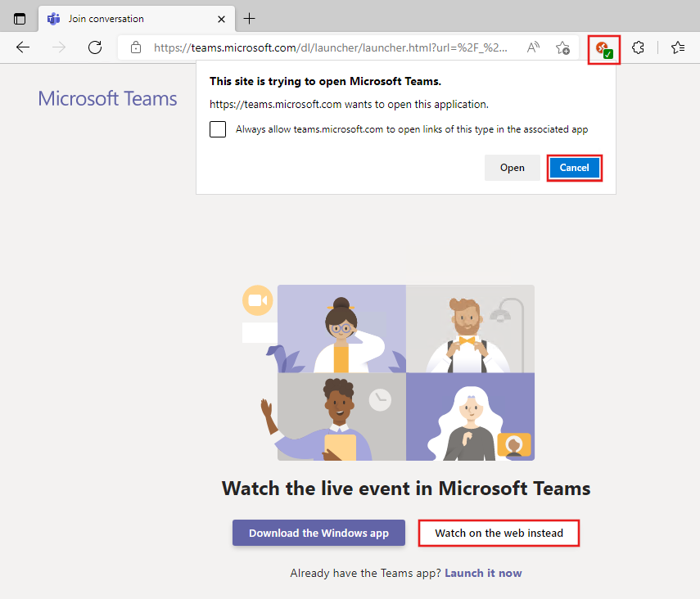Click the Microsoft Teams logo text

tap(107, 99)
